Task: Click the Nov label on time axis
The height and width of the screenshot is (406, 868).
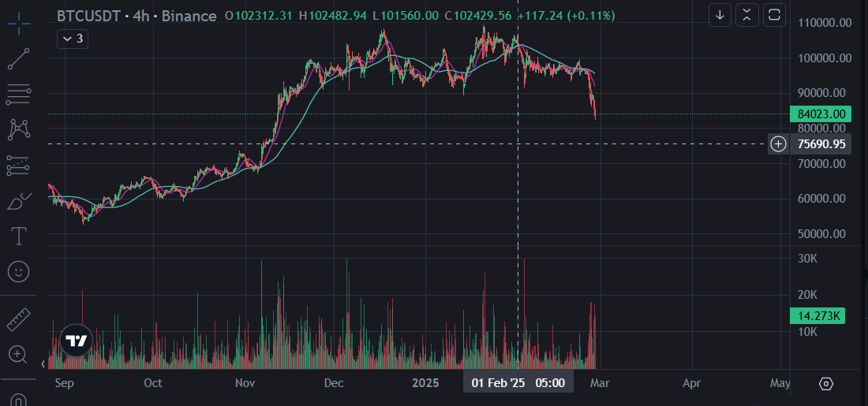Action: click(x=244, y=383)
